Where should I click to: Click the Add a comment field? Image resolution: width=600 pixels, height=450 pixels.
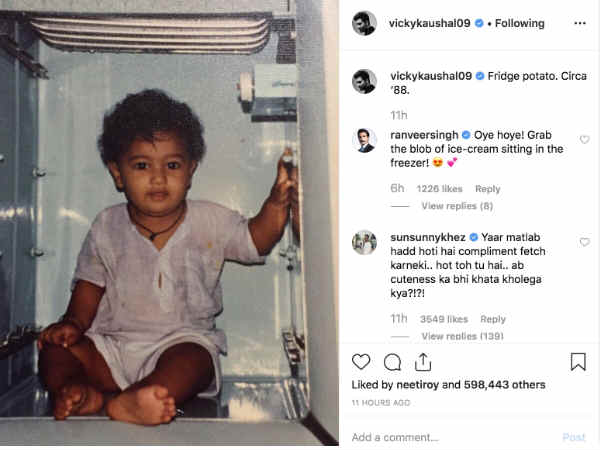(x=450, y=437)
